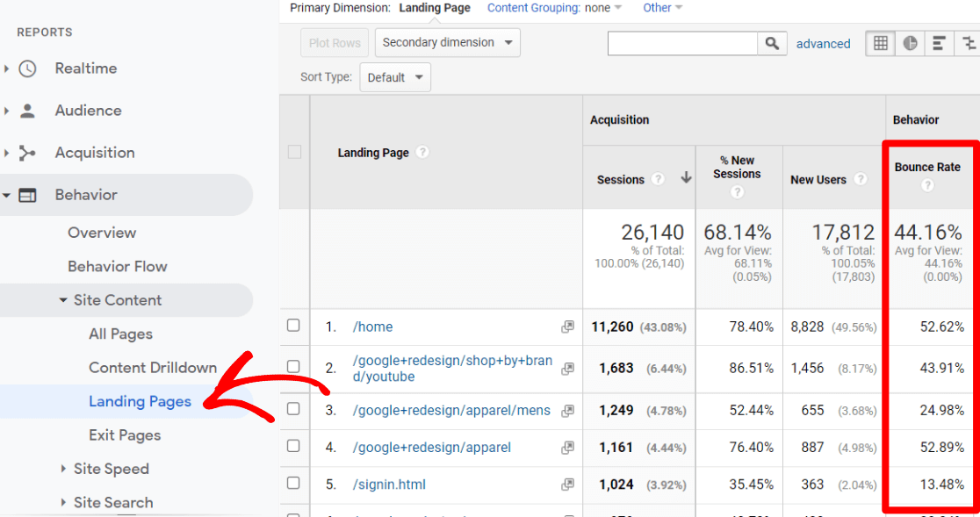Select Landing Page primary dimension
This screenshot has width=980, height=517.
pos(435,8)
